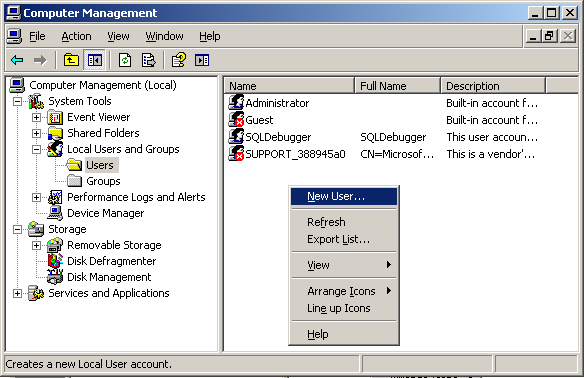The width and height of the screenshot is (584, 378).
Task: Click the SUPPORT_388945a0 user icon
Action: point(236,154)
